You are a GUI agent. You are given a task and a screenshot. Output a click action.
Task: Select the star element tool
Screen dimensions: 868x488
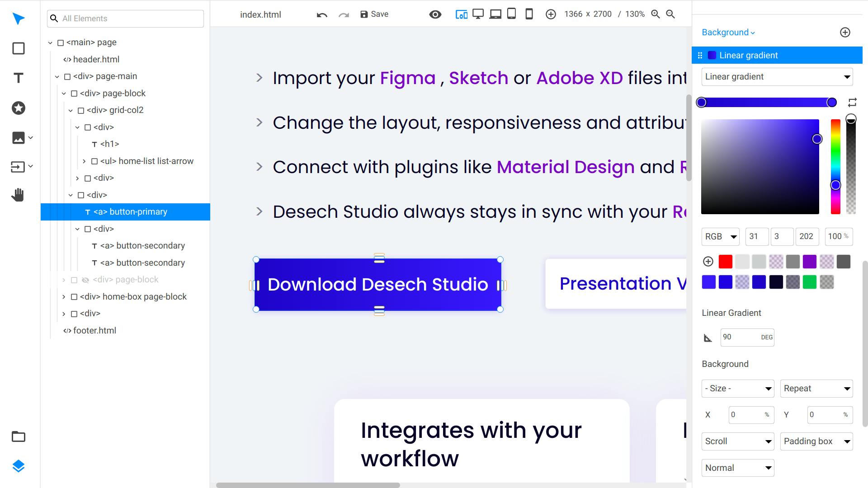18,108
